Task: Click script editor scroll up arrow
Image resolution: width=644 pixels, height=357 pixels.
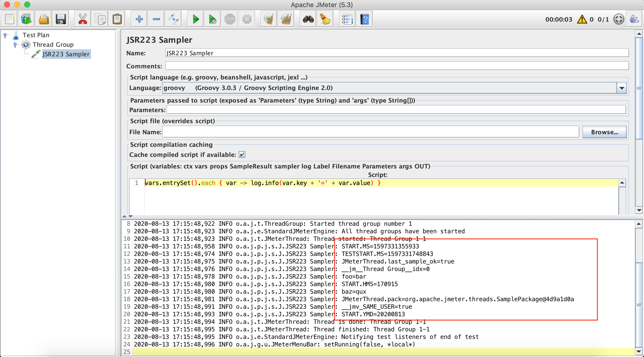Action: pos(622,183)
